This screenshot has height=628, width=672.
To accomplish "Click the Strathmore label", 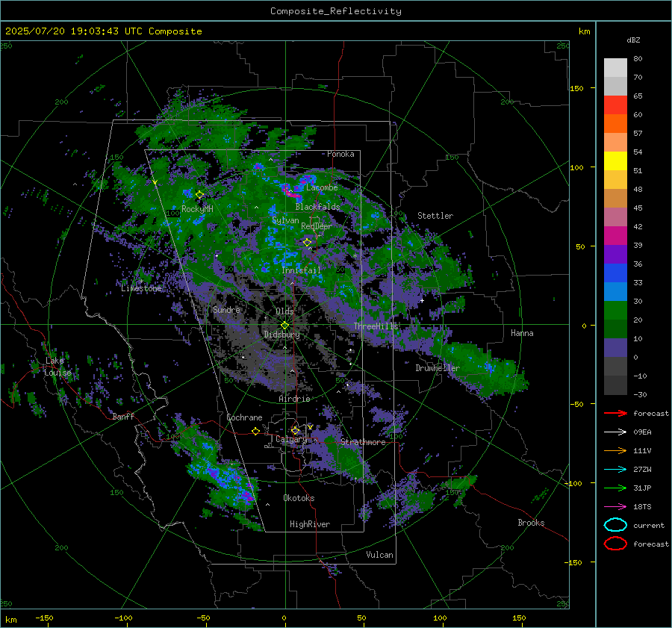I will pyautogui.click(x=363, y=442).
